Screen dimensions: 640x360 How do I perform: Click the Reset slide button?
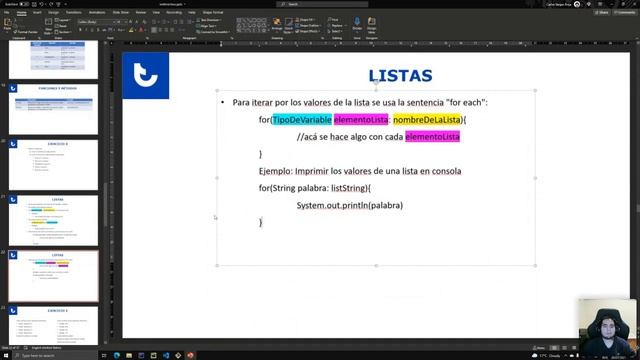coord(62,26)
